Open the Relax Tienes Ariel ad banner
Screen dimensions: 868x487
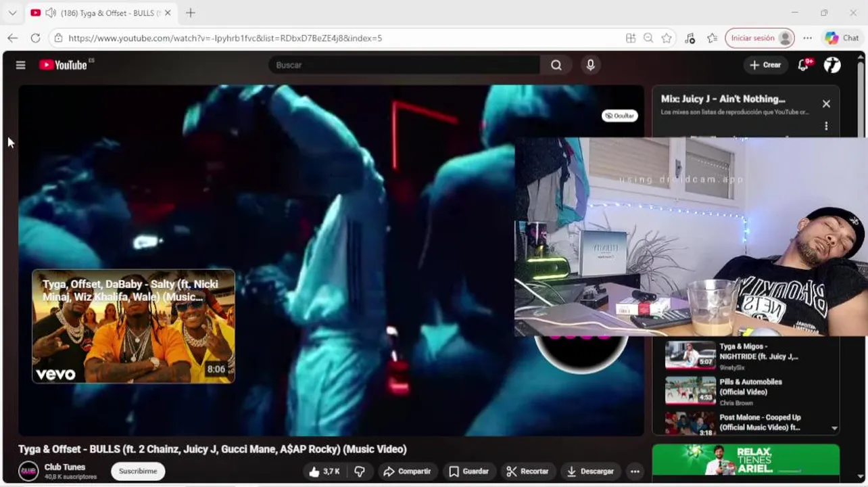(x=746, y=460)
